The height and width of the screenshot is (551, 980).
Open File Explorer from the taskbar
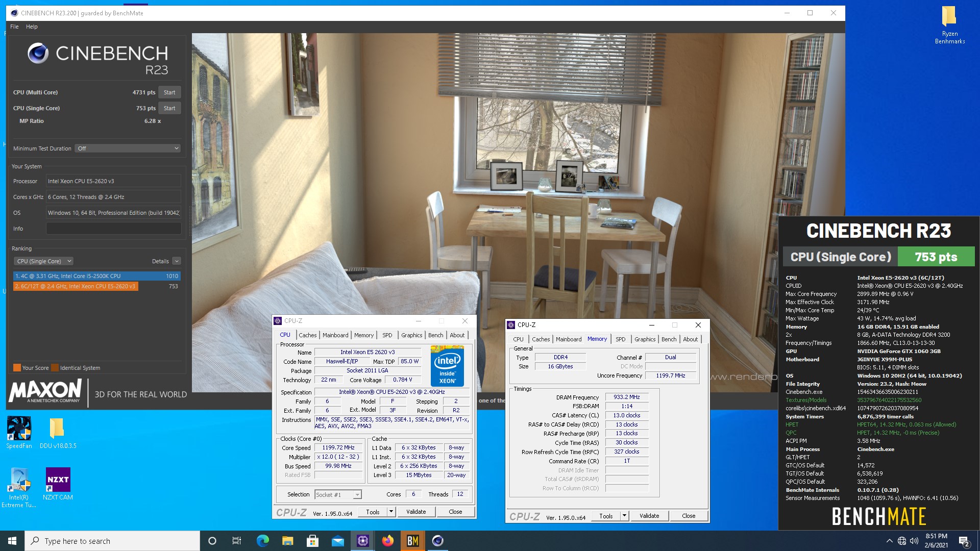click(287, 541)
